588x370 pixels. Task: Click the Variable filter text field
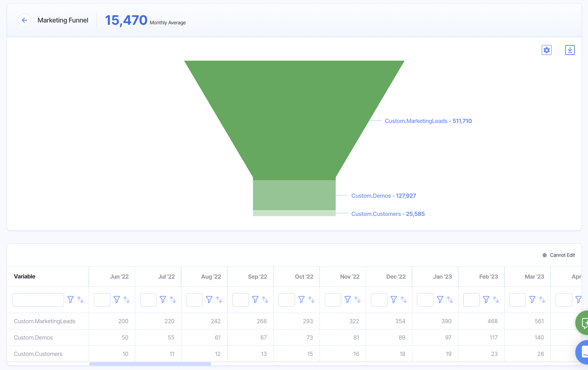pyautogui.click(x=38, y=299)
